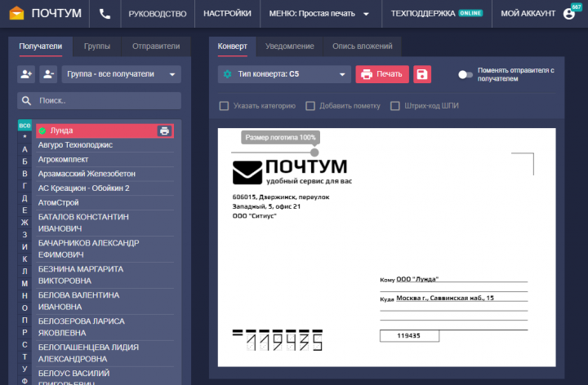The width and height of the screenshot is (588, 385).
Task: Select recipient Лунда
Action: point(105,131)
